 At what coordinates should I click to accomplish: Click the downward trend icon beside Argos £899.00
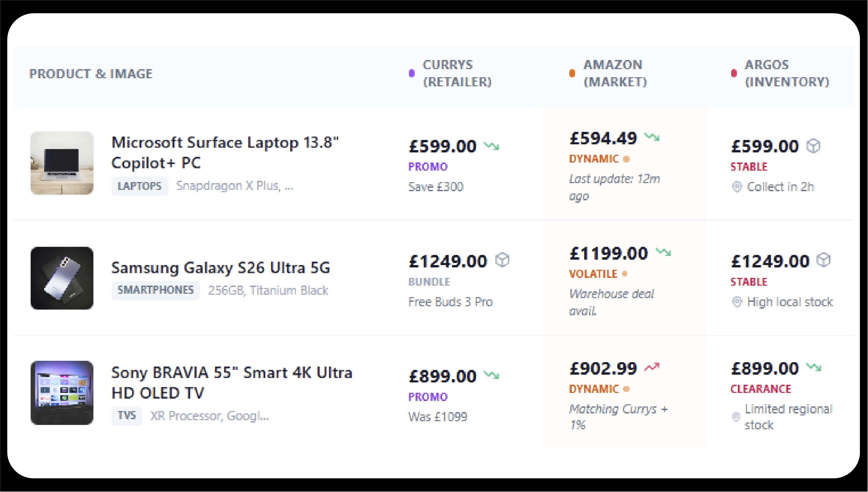click(x=814, y=367)
